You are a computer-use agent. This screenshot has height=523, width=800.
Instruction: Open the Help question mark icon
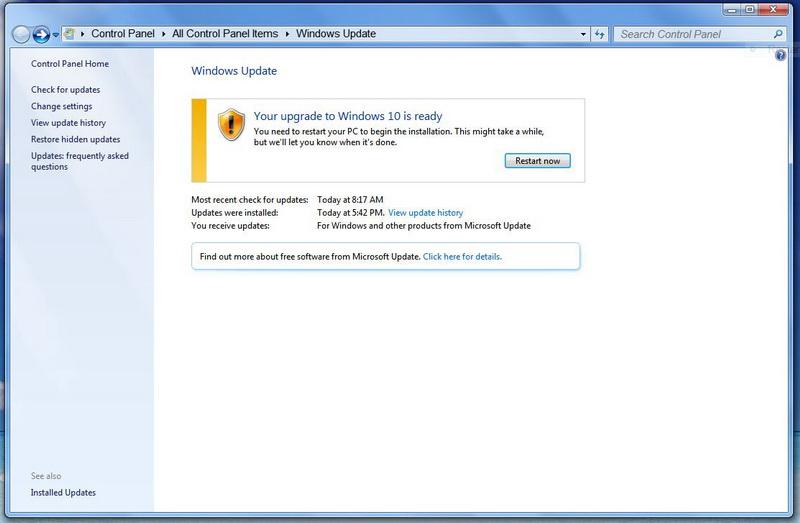(780, 56)
